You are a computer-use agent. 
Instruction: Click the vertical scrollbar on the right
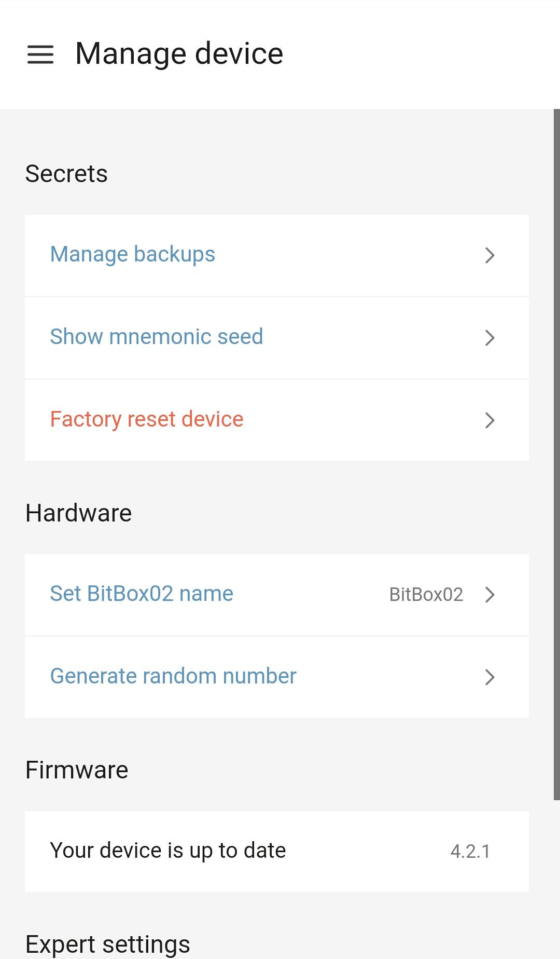(x=557, y=454)
